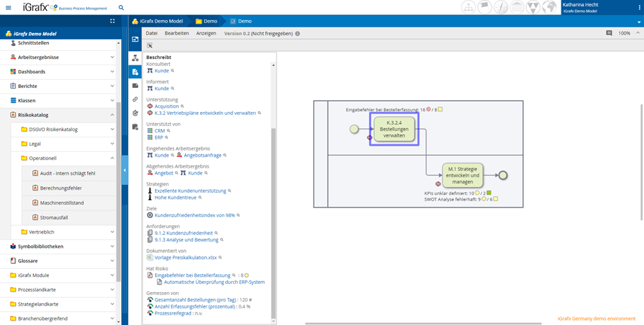
Task: Expand the DSGVO Risikenkatalog folder
Action: coord(112,129)
